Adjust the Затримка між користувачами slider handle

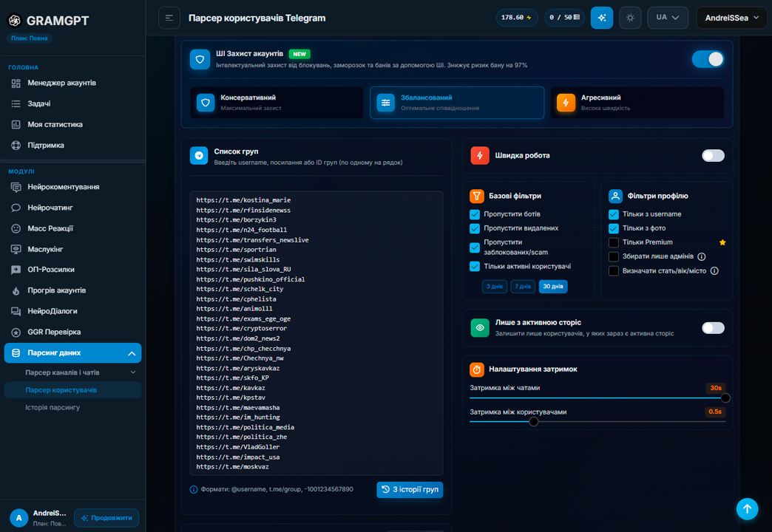(x=533, y=421)
